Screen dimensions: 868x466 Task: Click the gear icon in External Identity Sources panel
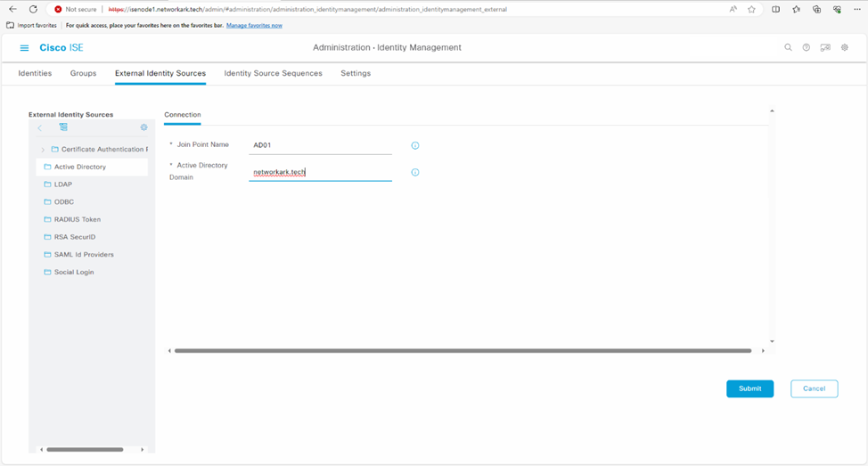click(x=143, y=127)
